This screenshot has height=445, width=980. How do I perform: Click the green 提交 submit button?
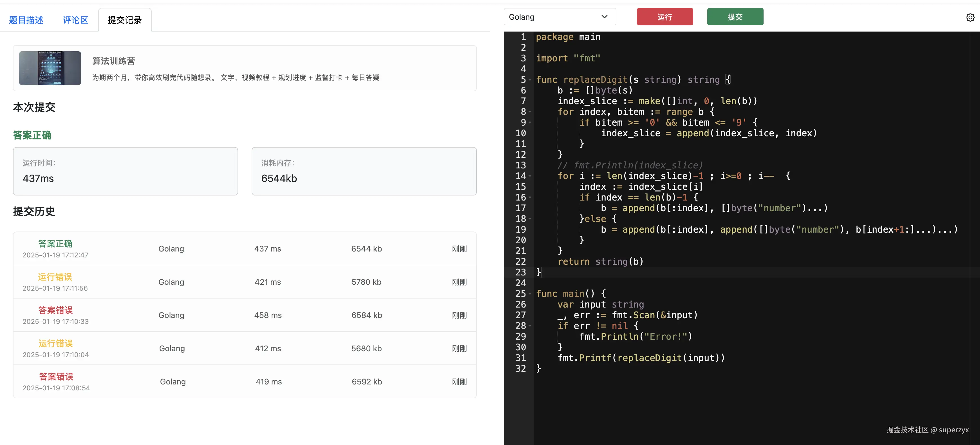(x=735, y=17)
